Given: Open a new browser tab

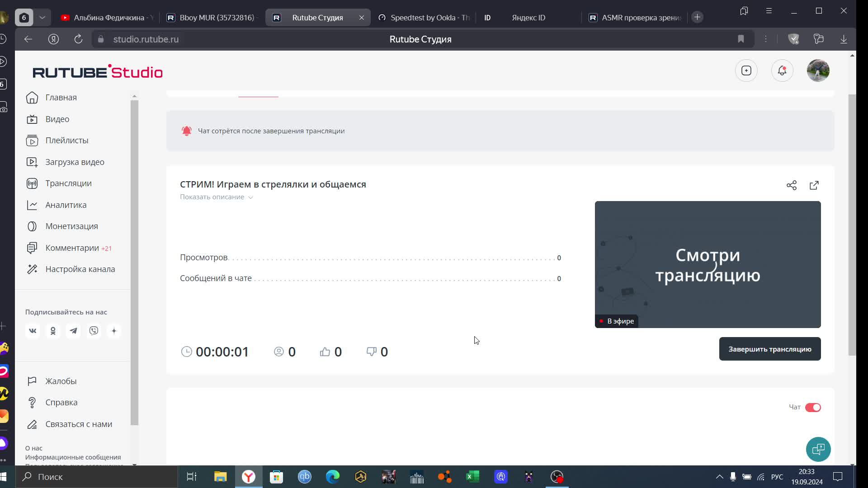Looking at the screenshot, I should point(698,17).
